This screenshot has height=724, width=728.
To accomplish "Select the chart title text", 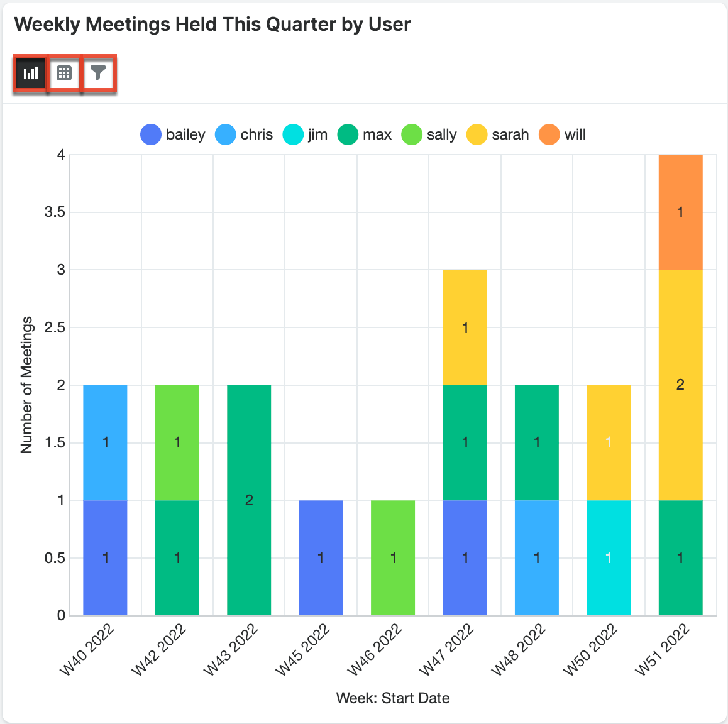I will (212, 25).
